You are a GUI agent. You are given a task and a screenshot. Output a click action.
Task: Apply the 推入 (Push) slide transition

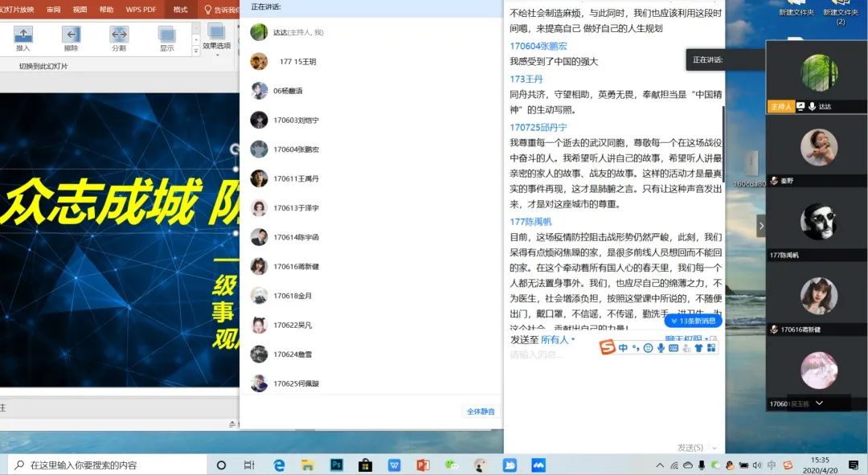point(23,38)
